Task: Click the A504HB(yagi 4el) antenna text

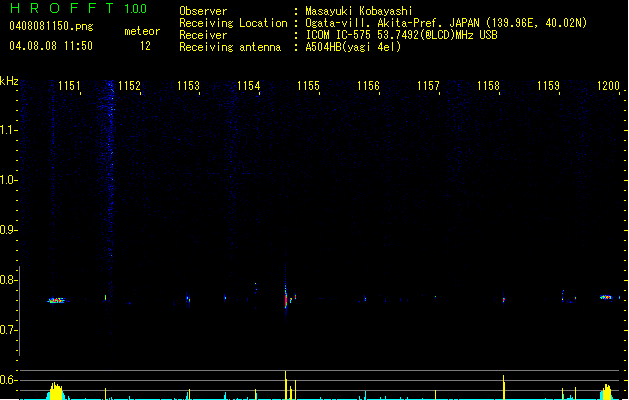Action: click(x=353, y=47)
